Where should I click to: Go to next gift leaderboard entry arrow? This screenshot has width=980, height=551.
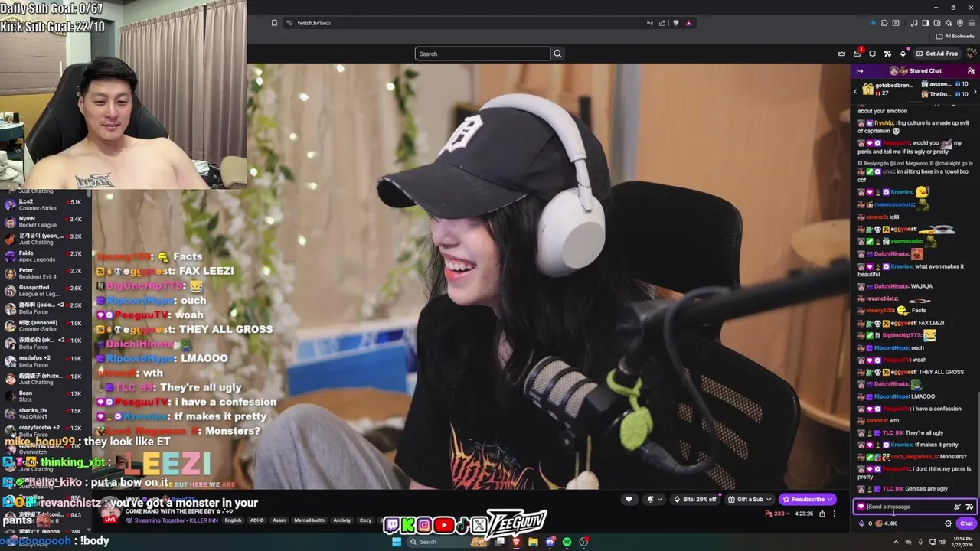(974, 92)
